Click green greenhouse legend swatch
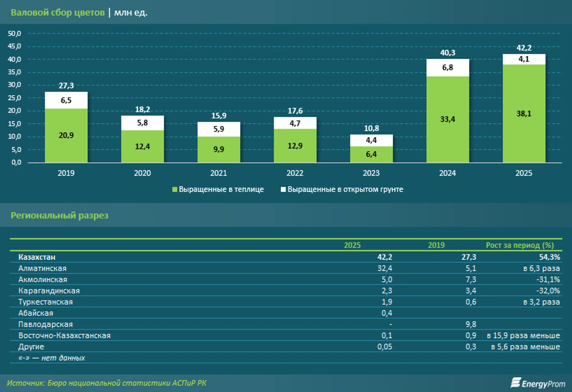Image resolution: width=572 pixels, height=392 pixels. pos(175,190)
